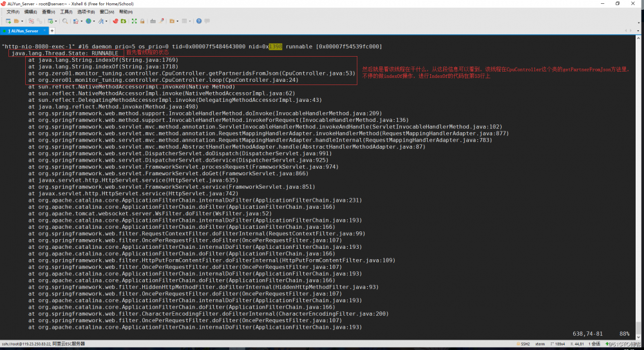Expand the Open session folder dropdown arrow
The image size is (644, 350).
click(x=22, y=21)
